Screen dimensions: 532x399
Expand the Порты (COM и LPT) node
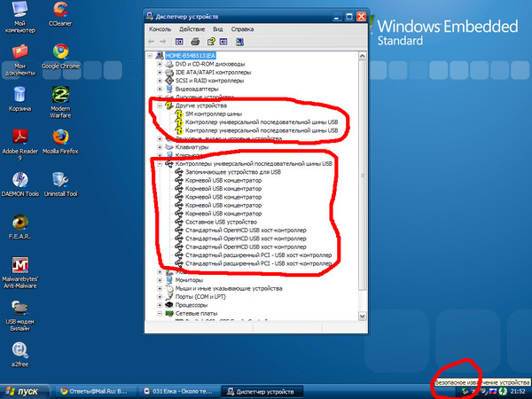click(x=160, y=296)
